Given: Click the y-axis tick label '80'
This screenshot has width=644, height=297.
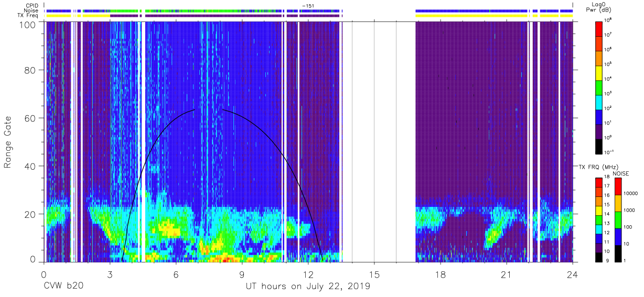Looking at the screenshot, I should [30, 70].
